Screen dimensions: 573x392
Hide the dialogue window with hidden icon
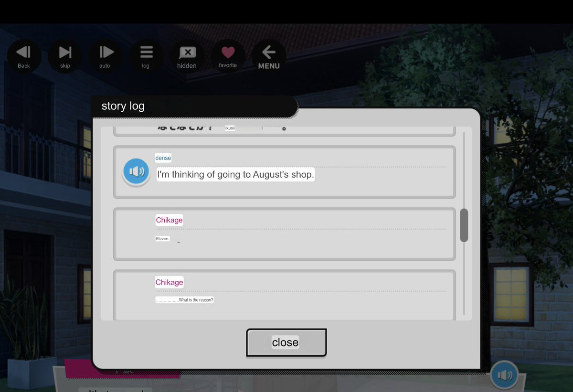[187, 56]
